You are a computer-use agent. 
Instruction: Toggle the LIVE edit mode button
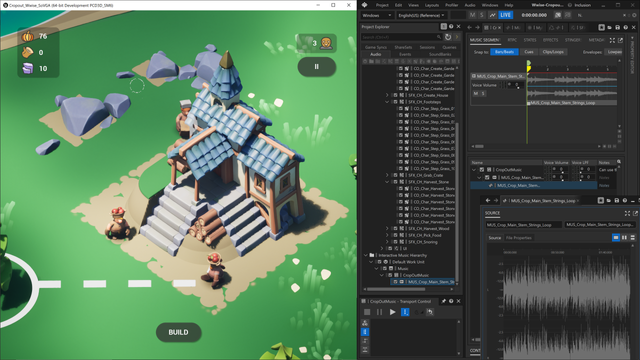click(x=505, y=15)
